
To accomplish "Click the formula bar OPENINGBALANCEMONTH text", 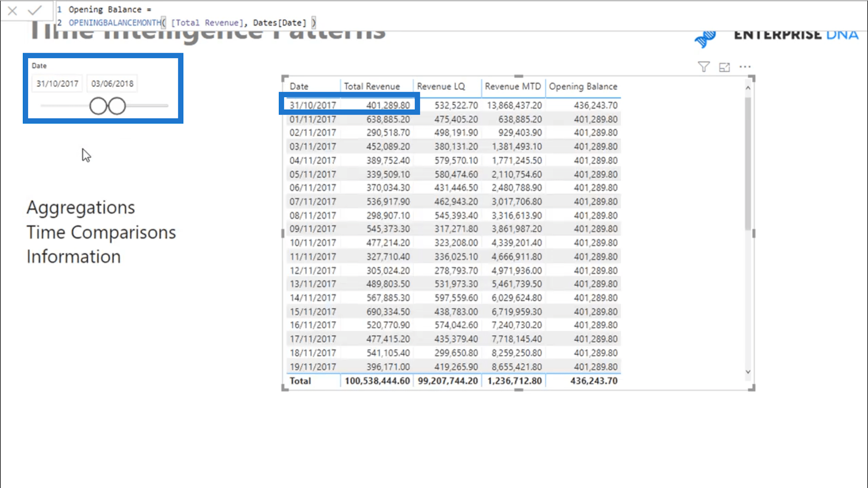I will pyautogui.click(x=115, y=23).
